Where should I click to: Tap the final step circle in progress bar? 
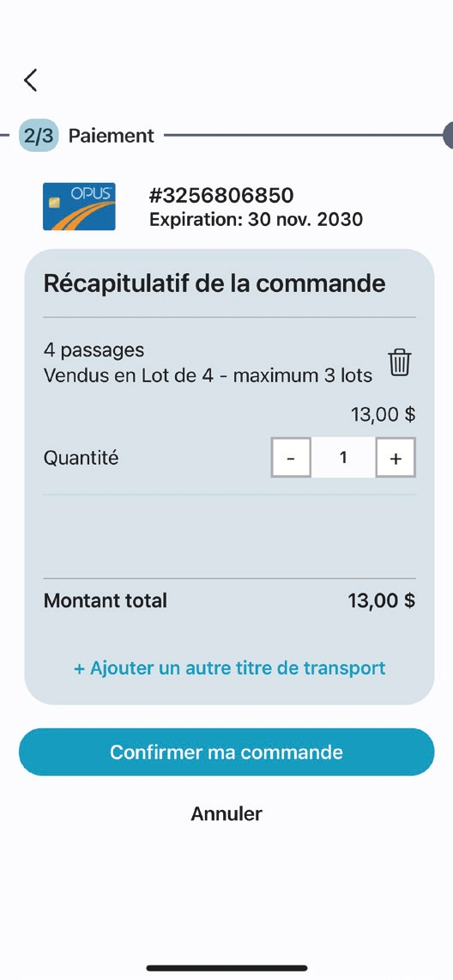tap(448, 135)
